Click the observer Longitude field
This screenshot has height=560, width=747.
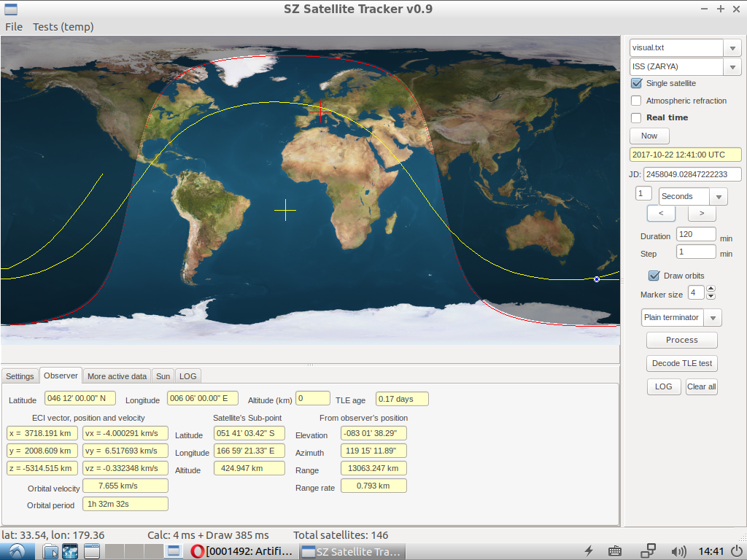[x=203, y=399]
